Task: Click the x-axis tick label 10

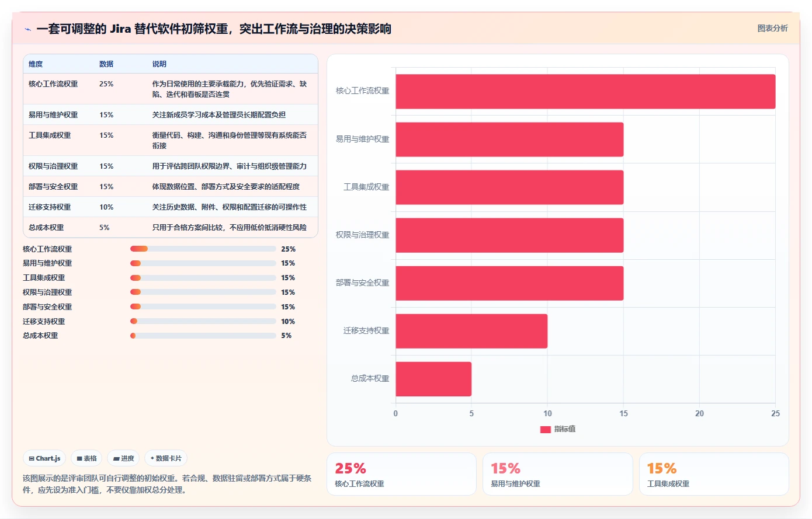Action: tap(547, 413)
